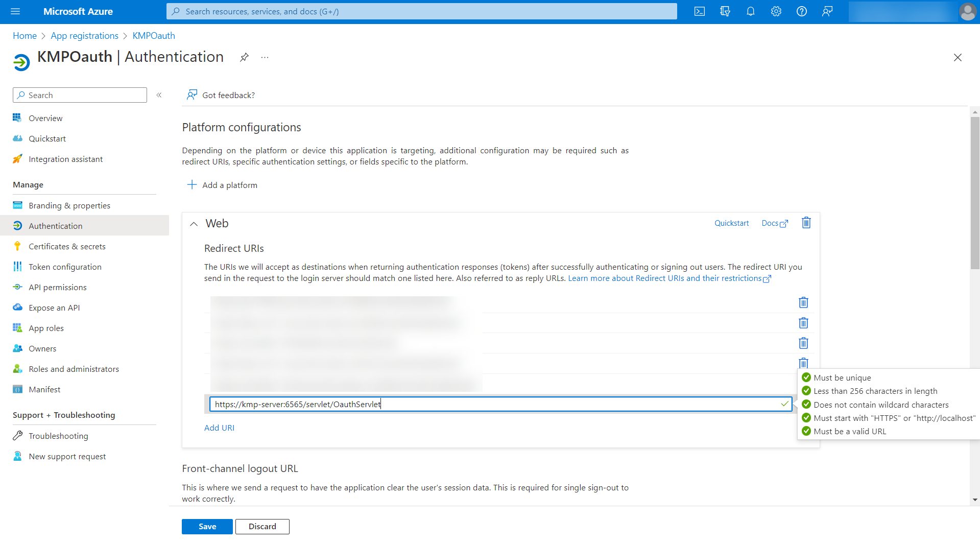Click the vertical scrollbar thumb
The image size is (980, 543).
click(975, 193)
